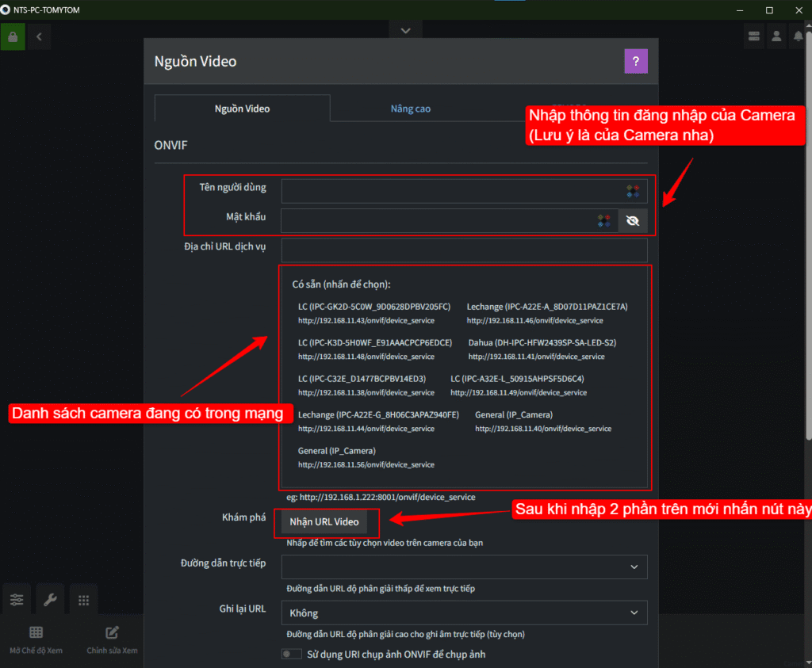The image size is (812, 668).
Task: Expand the top center chevron panel
Action: click(x=406, y=30)
